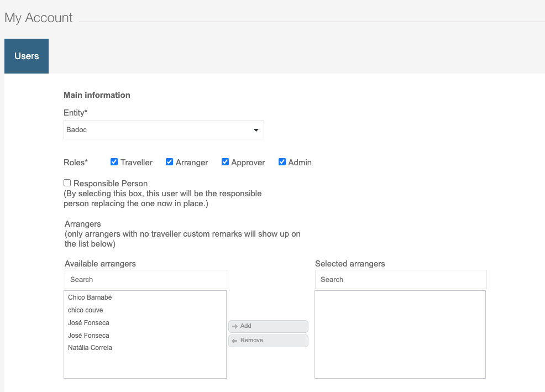Click the Selected arrangers search field
Screen dimensions: 545x392
pyautogui.click(x=400, y=279)
